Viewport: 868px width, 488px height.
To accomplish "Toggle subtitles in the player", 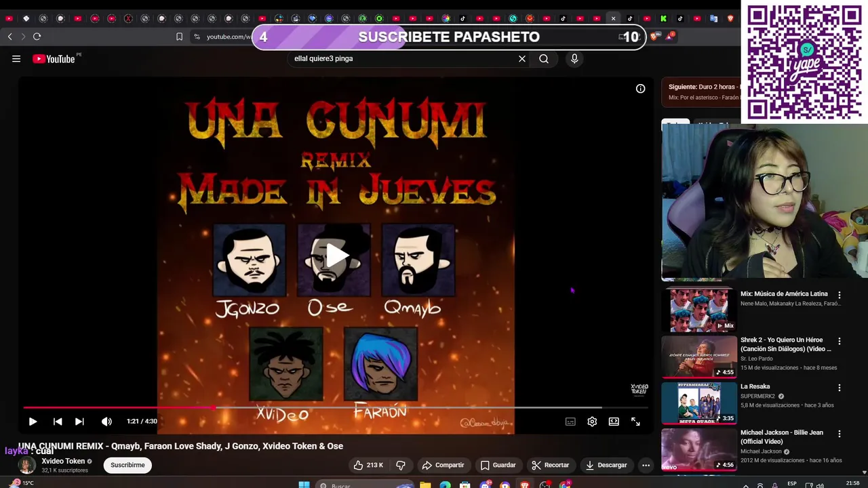I will tap(570, 422).
